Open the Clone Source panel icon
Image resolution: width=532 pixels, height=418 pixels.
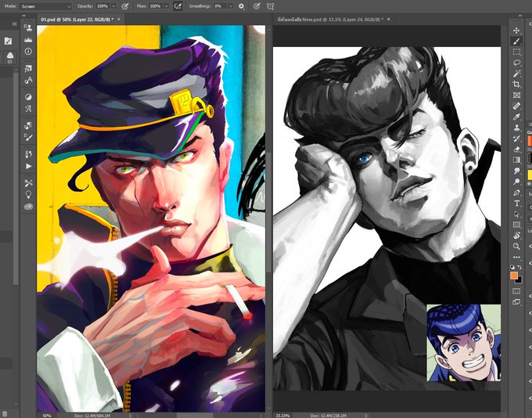[28, 27]
